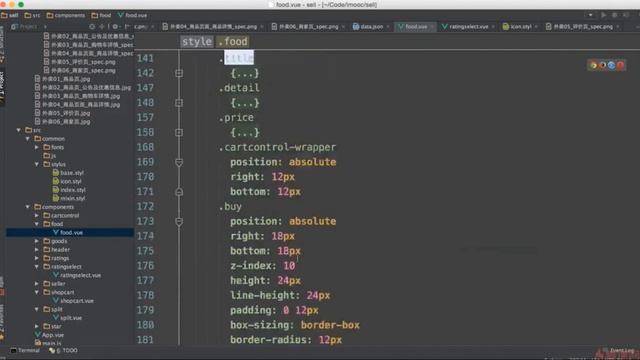Select App.vue in project tree
640x360 pixels.
49,335
